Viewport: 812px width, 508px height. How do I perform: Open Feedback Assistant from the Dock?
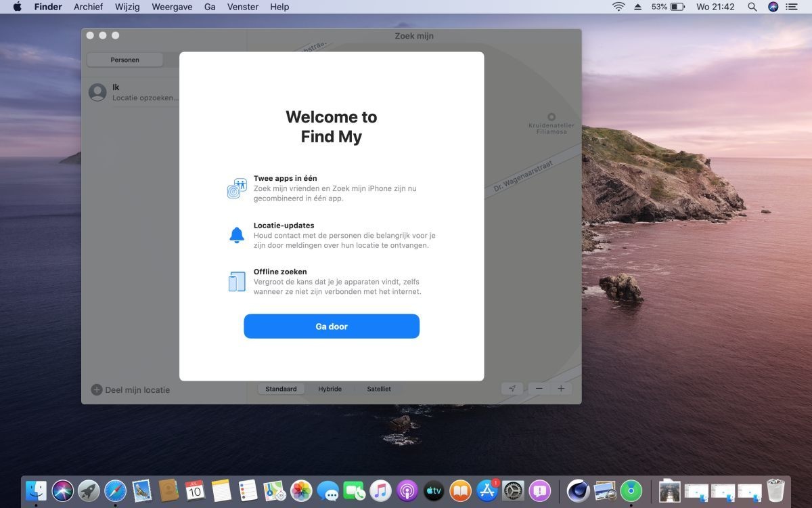click(x=540, y=490)
